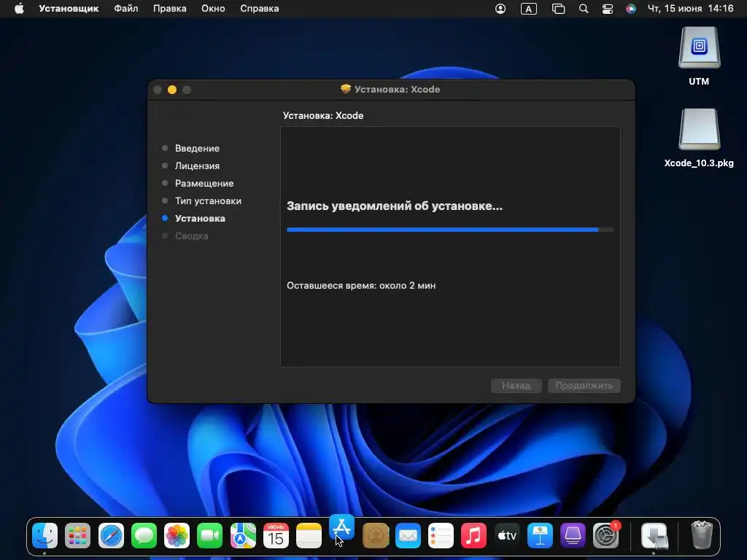Open Mail app in the Dock
The width and height of the screenshot is (747, 560).
point(408,536)
